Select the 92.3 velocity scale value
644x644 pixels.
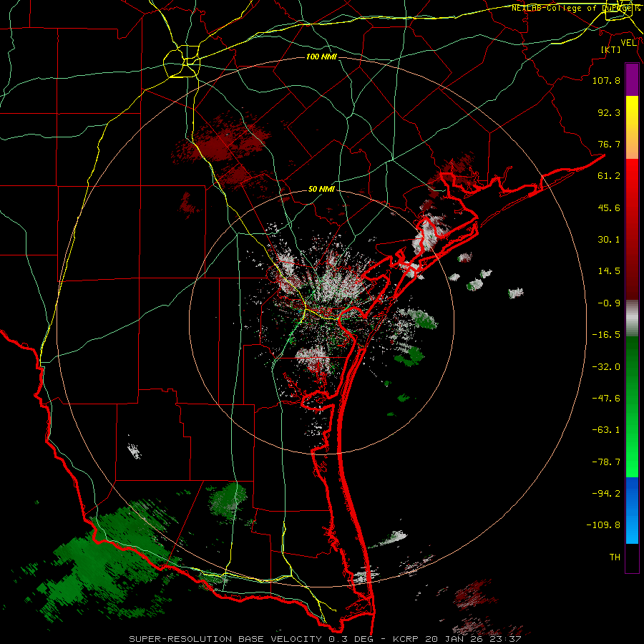(609, 112)
